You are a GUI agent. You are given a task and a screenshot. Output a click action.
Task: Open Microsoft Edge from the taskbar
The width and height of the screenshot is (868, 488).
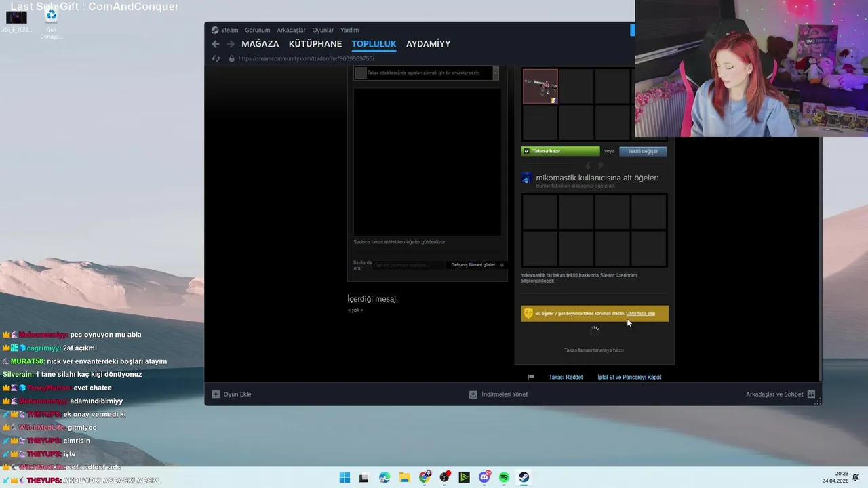[x=384, y=477]
